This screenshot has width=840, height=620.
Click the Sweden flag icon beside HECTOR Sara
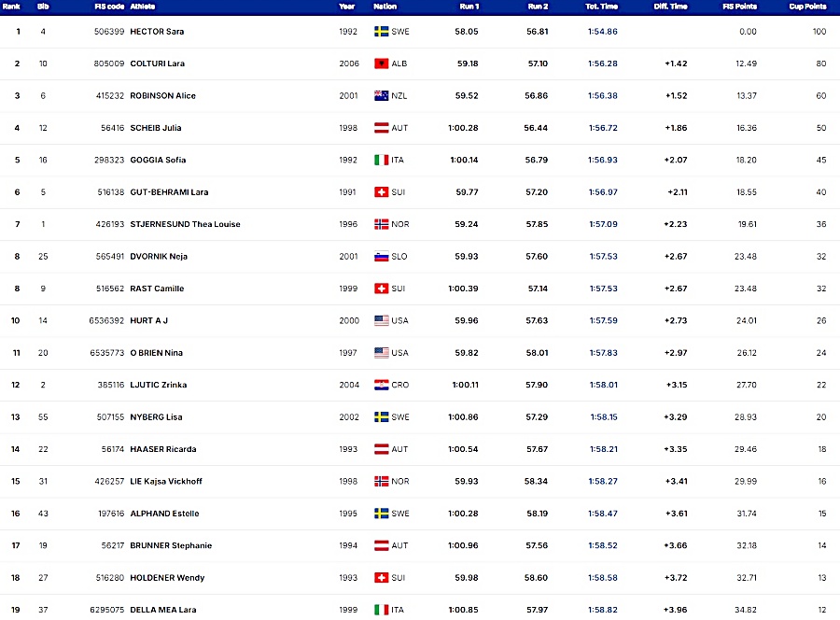point(382,32)
